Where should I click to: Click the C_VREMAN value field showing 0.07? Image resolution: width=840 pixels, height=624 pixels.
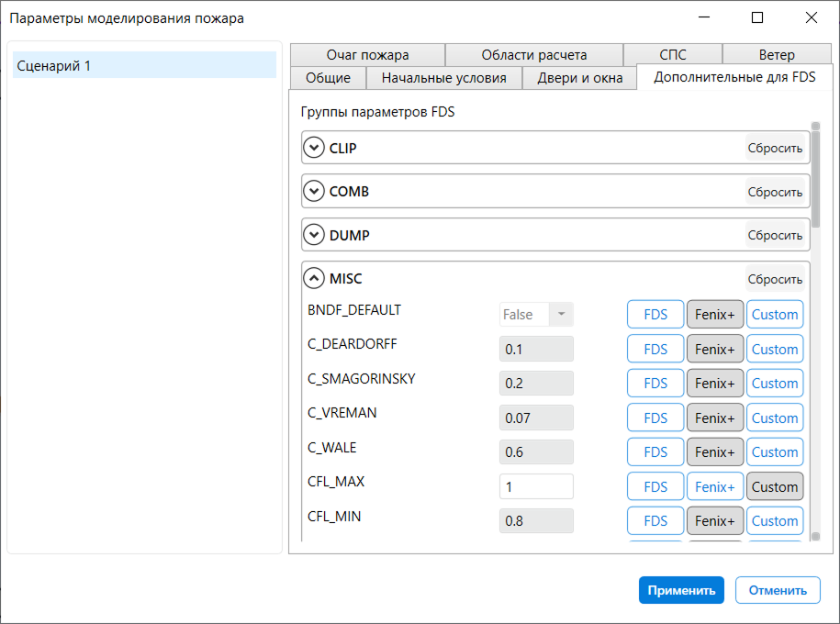(536, 418)
